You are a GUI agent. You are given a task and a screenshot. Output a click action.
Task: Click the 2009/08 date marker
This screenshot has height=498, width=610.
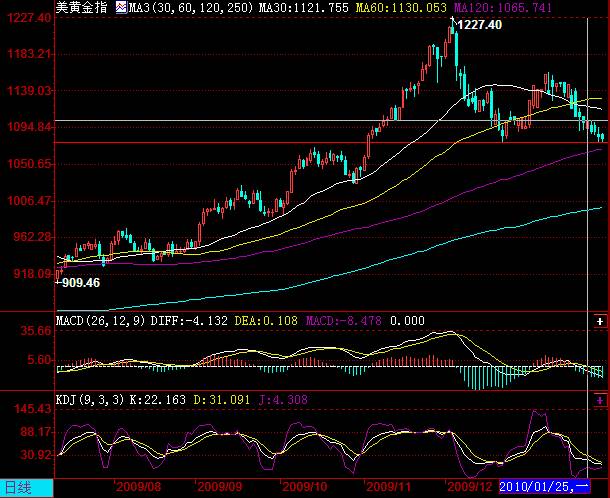(x=138, y=487)
